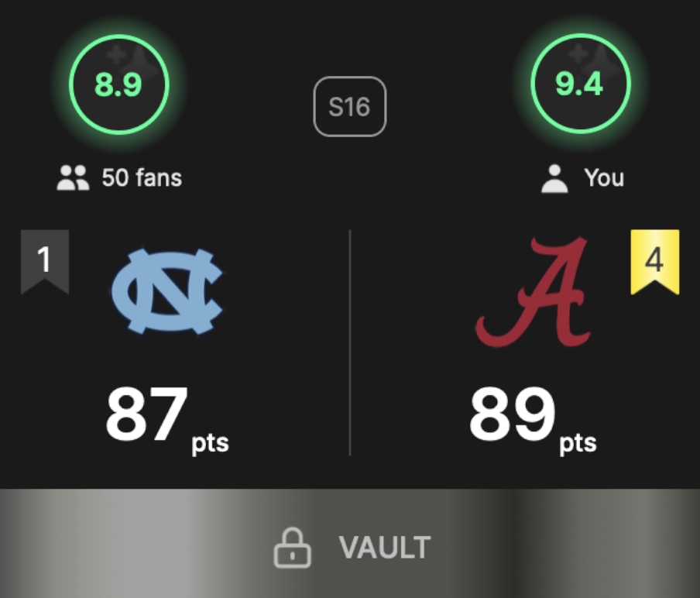Image resolution: width=700 pixels, height=598 pixels.
Task: Select the 89 pts score
Action: point(533,420)
